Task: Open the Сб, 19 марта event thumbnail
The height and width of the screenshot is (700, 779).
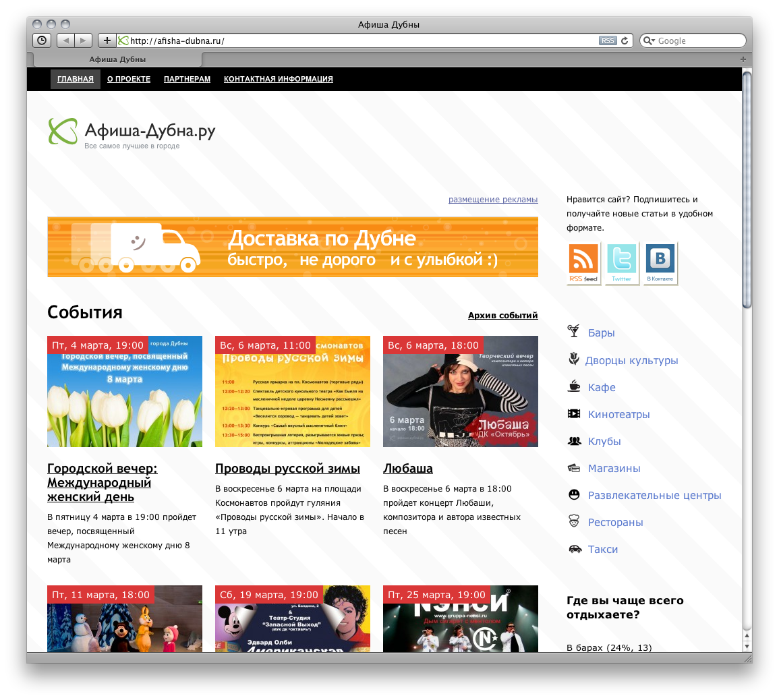Action: pos(293,618)
